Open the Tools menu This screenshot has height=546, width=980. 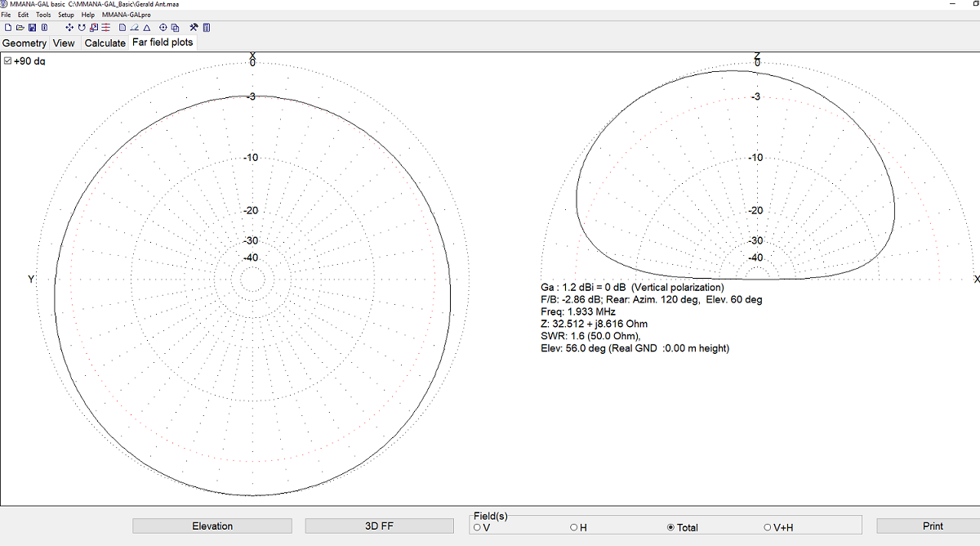click(x=43, y=15)
